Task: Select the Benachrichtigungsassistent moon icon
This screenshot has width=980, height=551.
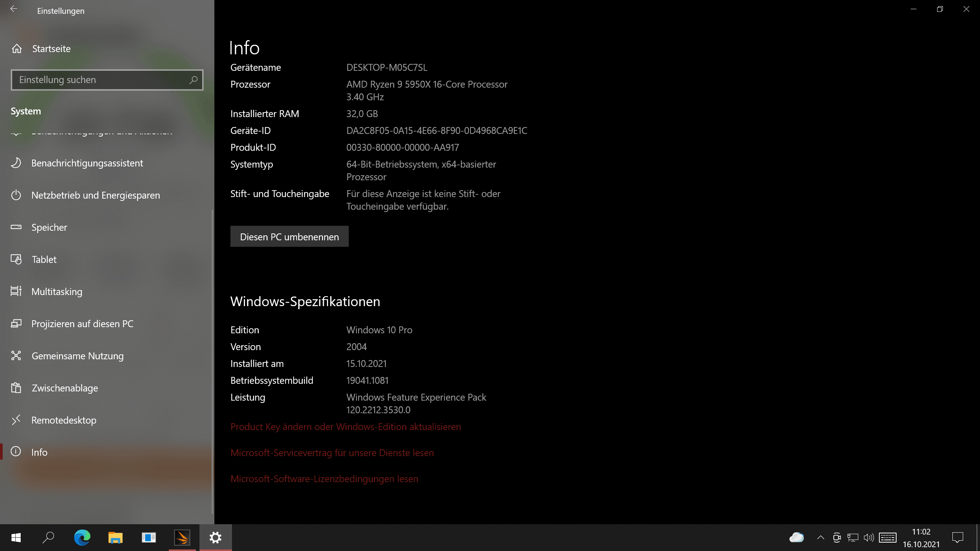Action: tap(16, 163)
